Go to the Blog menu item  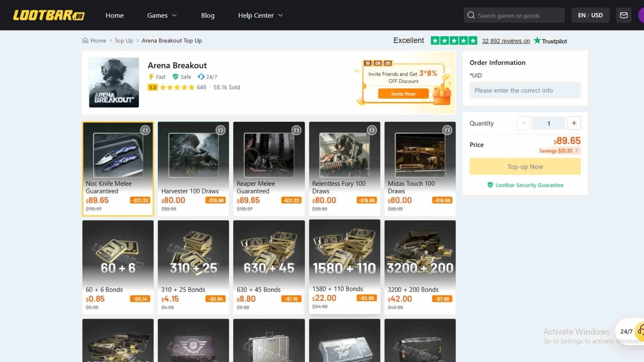coord(208,15)
